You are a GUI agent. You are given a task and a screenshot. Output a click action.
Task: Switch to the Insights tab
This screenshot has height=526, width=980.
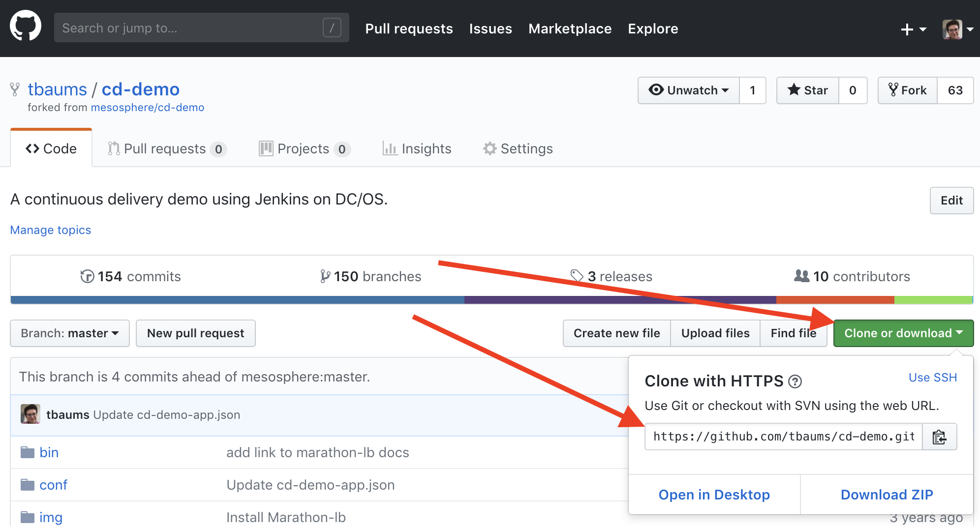click(417, 148)
